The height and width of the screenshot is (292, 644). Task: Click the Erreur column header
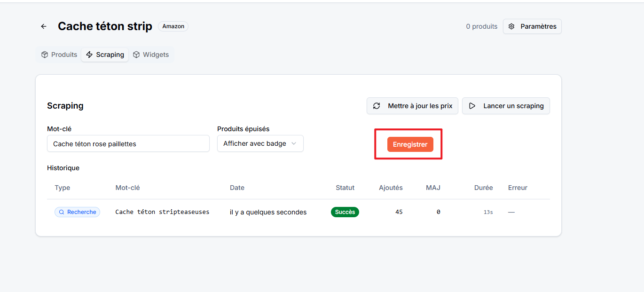(x=518, y=188)
